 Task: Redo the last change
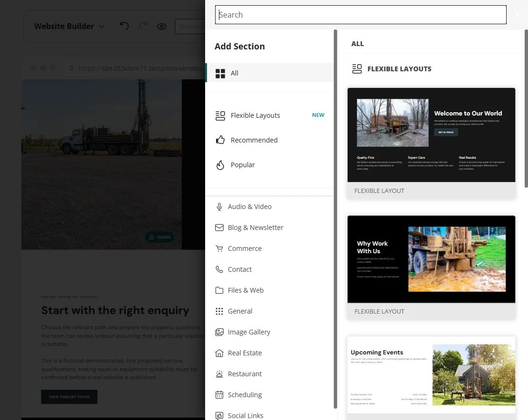point(143,26)
